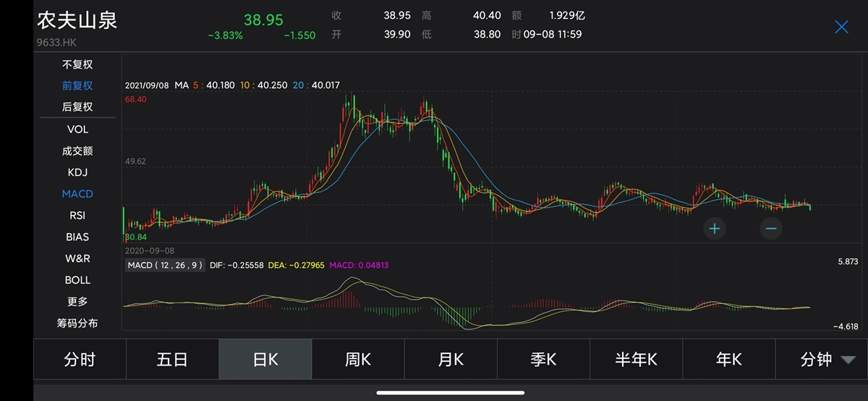Open 筹码分布 chip distribution
The height and width of the screenshot is (401, 868).
(77, 323)
